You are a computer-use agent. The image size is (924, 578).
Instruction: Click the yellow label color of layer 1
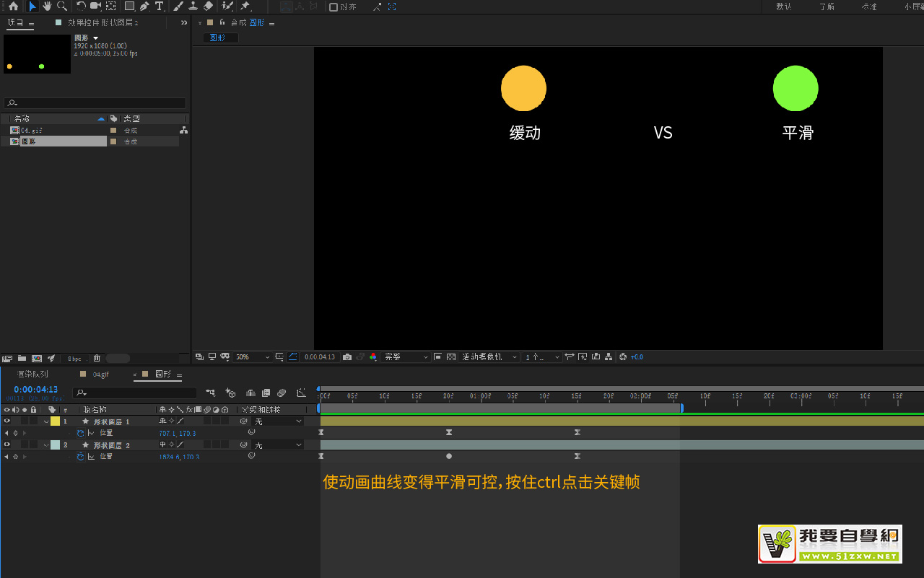pyautogui.click(x=55, y=421)
